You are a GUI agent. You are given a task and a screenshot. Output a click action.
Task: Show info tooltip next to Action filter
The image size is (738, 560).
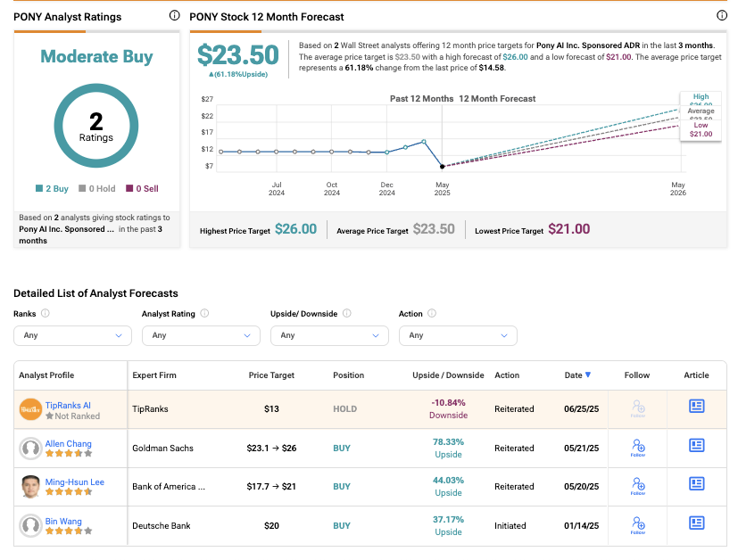[x=432, y=313]
